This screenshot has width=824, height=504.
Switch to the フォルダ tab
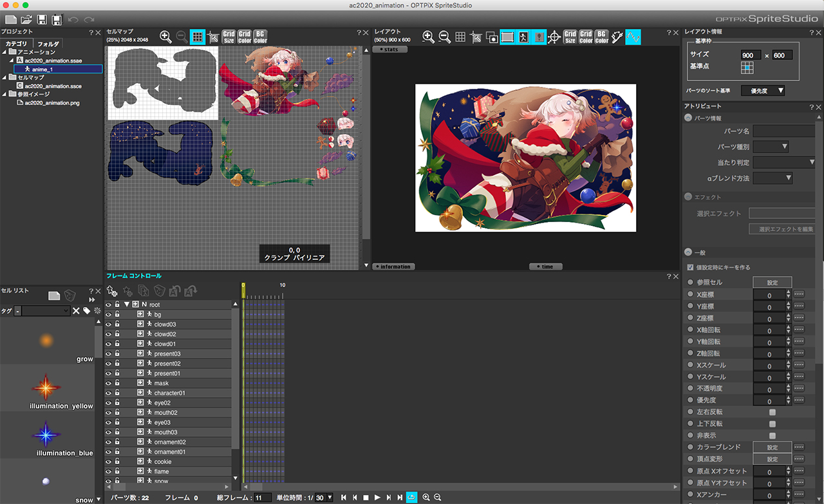tap(48, 44)
